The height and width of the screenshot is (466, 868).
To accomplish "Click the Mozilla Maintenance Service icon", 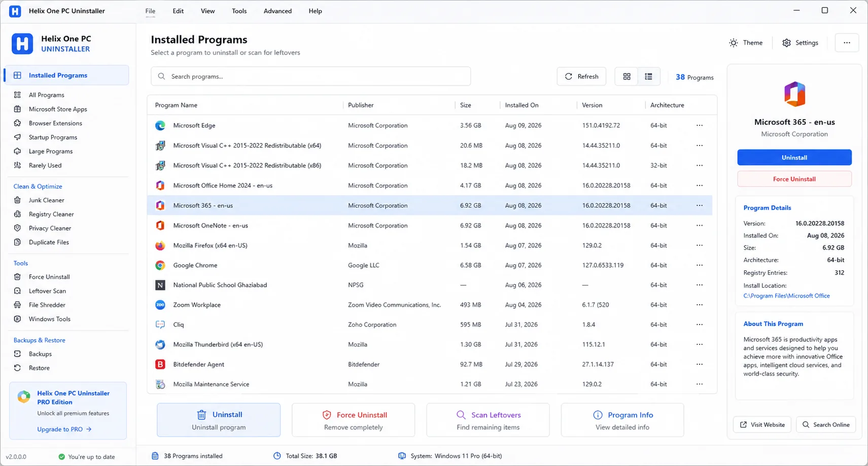I will tap(160, 384).
